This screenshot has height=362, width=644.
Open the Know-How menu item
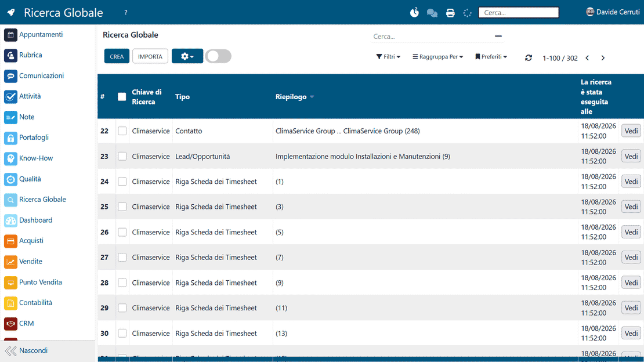point(36,158)
